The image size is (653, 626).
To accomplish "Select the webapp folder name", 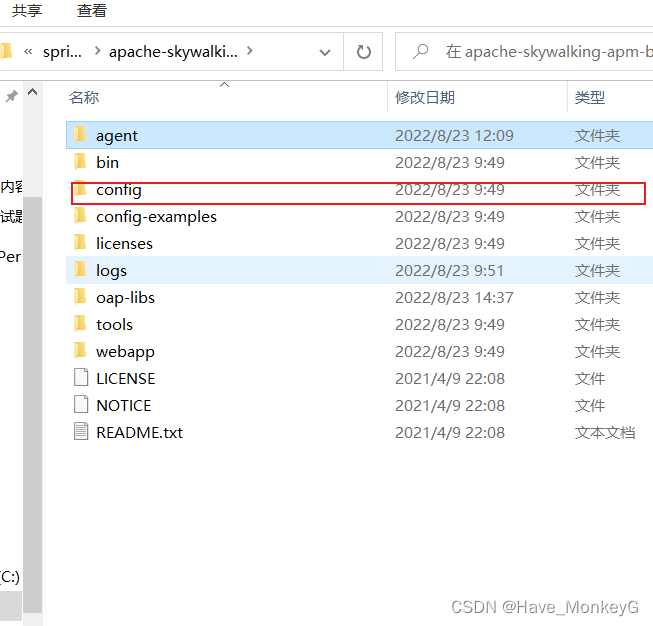I will [x=125, y=352].
